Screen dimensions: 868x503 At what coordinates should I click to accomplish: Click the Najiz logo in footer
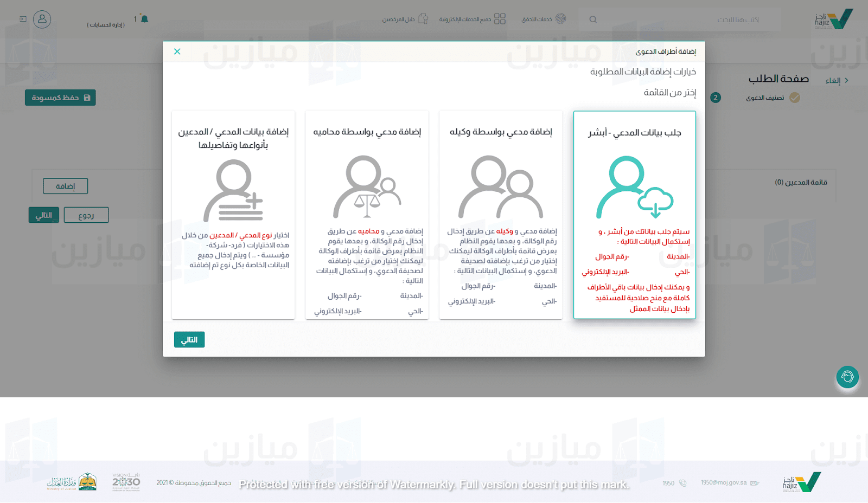(802, 482)
